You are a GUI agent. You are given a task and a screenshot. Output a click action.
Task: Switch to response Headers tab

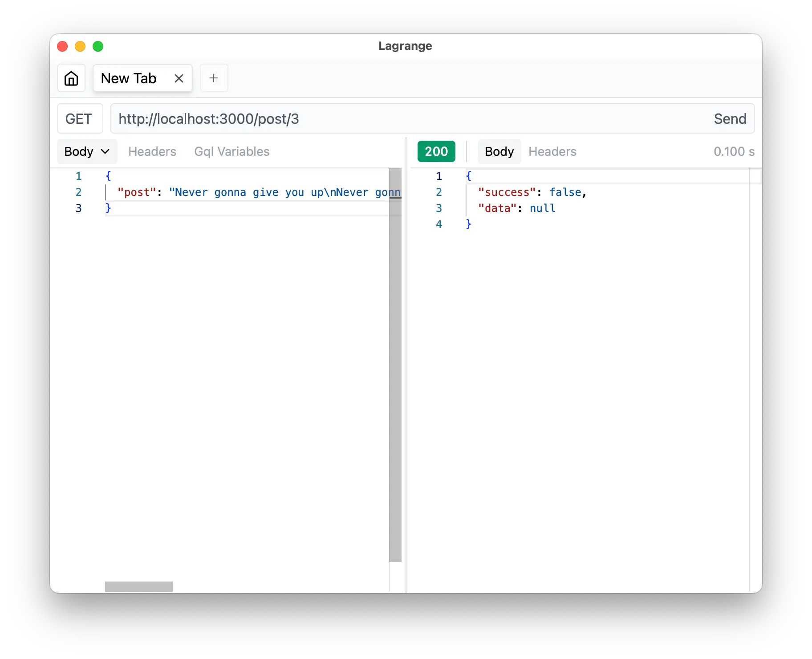click(552, 151)
